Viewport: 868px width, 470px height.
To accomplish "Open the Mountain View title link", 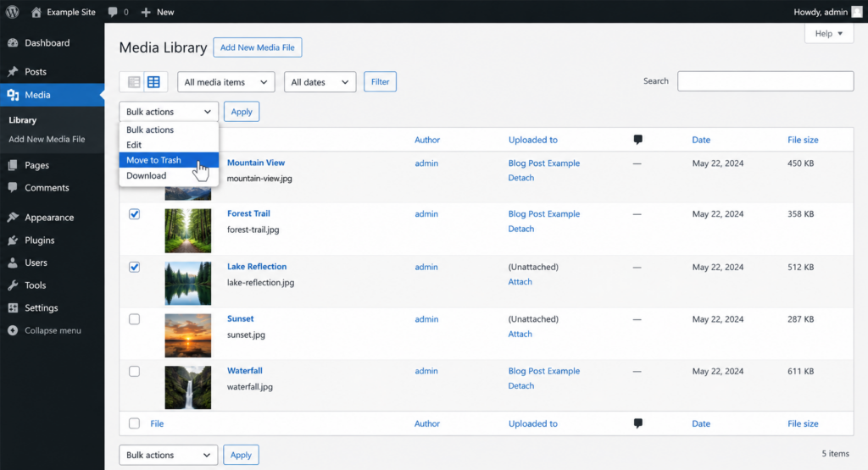I will (256, 163).
